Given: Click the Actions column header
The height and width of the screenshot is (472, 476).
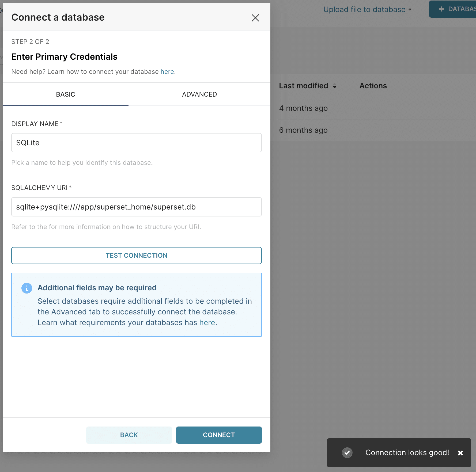Looking at the screenshot, I should [373, 86].
